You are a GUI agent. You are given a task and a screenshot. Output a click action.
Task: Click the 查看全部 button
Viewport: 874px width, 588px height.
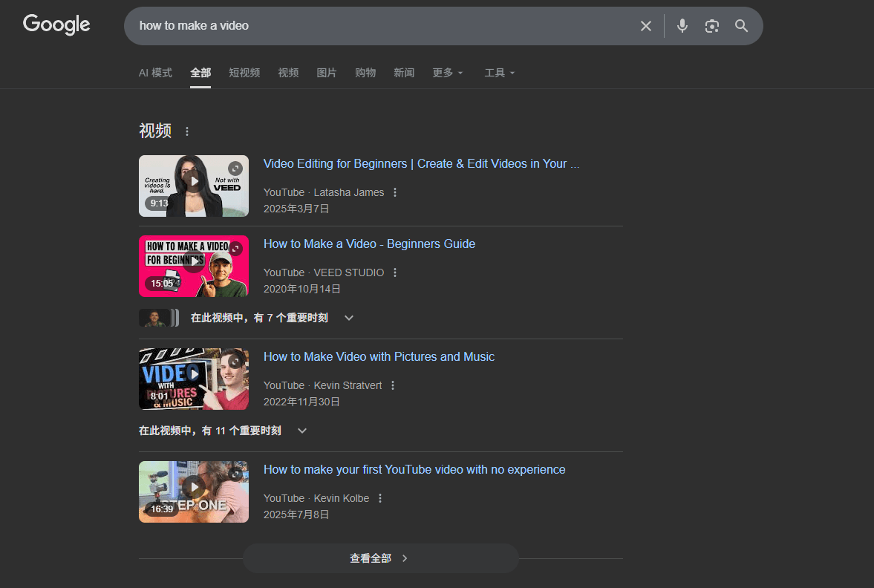[379, 558]
